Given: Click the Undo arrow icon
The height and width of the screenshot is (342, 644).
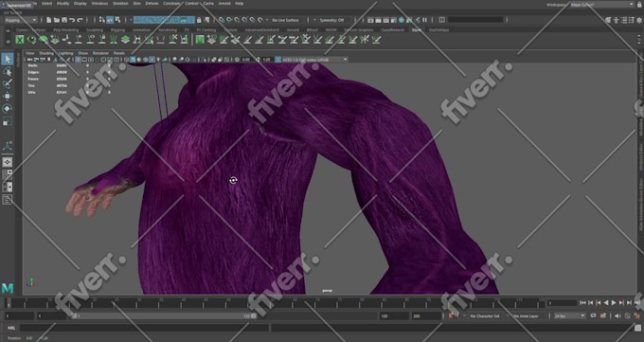Looking at the screenshot, I should tap(72, 20).
